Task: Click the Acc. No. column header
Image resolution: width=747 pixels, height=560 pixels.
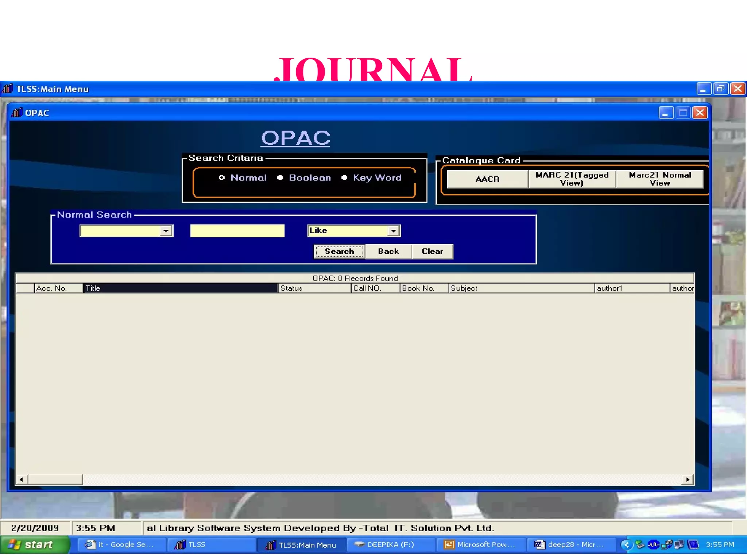Action: (x=59, y=288)
